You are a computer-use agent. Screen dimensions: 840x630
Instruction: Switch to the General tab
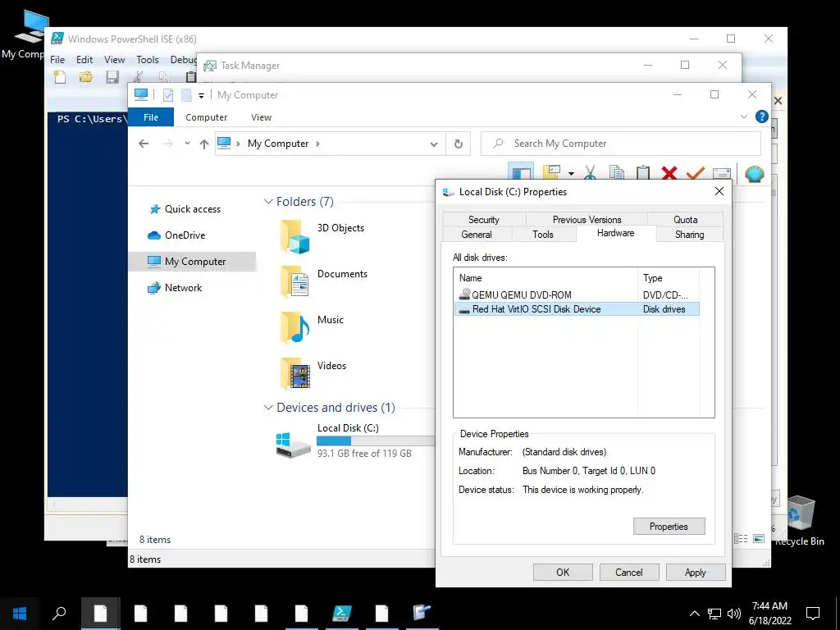[477, 234]
